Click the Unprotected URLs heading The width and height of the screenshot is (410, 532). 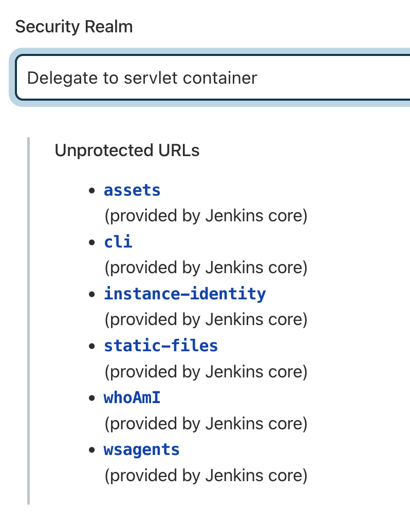pyautogui.click(x=127, y=150)
